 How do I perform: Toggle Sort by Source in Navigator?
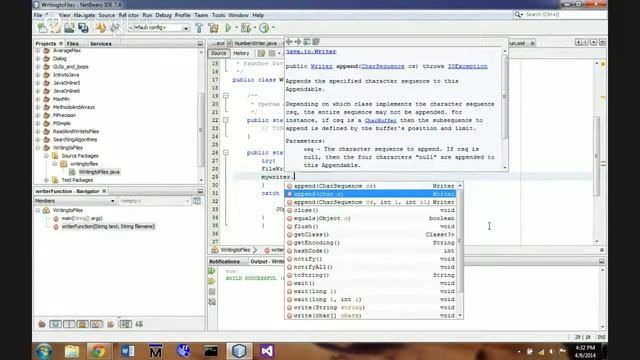(139, 324)
